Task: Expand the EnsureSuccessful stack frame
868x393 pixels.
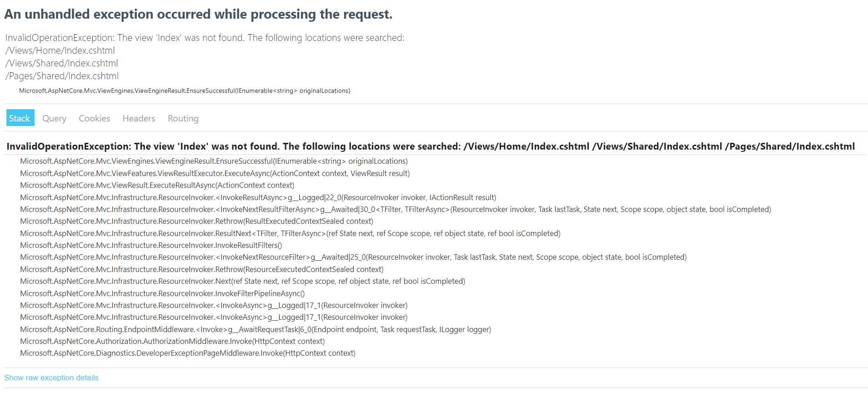Action: point(214,161)
